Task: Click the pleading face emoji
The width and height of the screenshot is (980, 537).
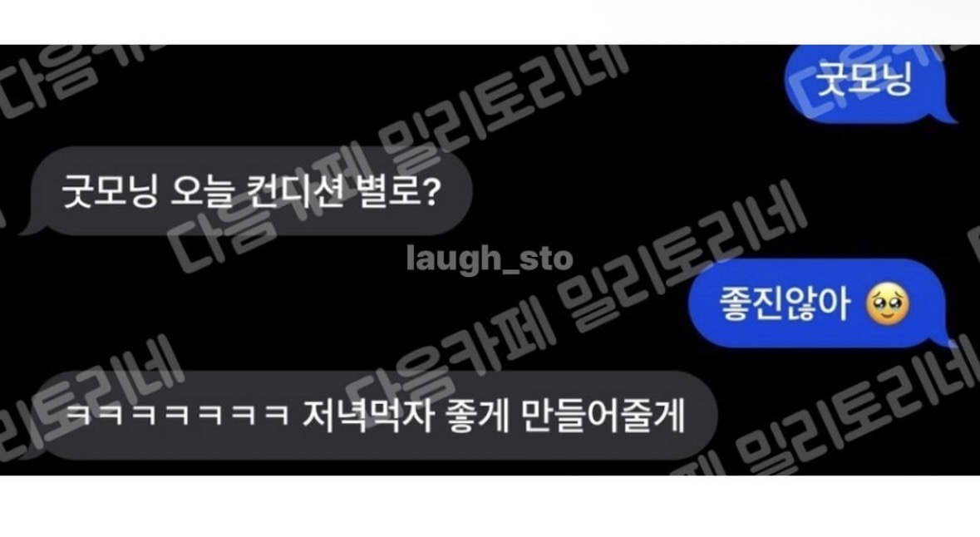Action: [886, 303]
